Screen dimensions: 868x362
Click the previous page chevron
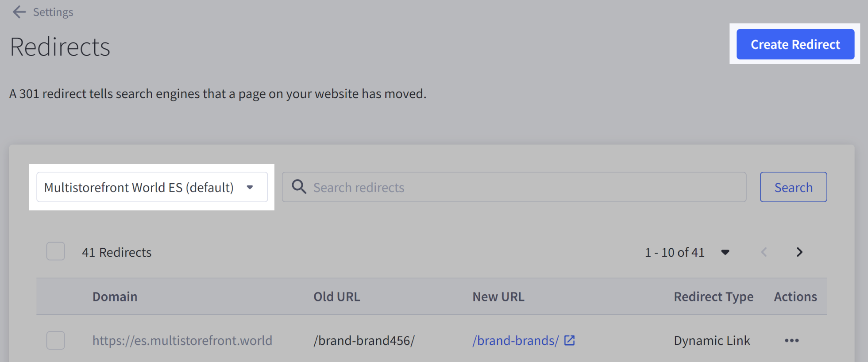click(764, 252)
